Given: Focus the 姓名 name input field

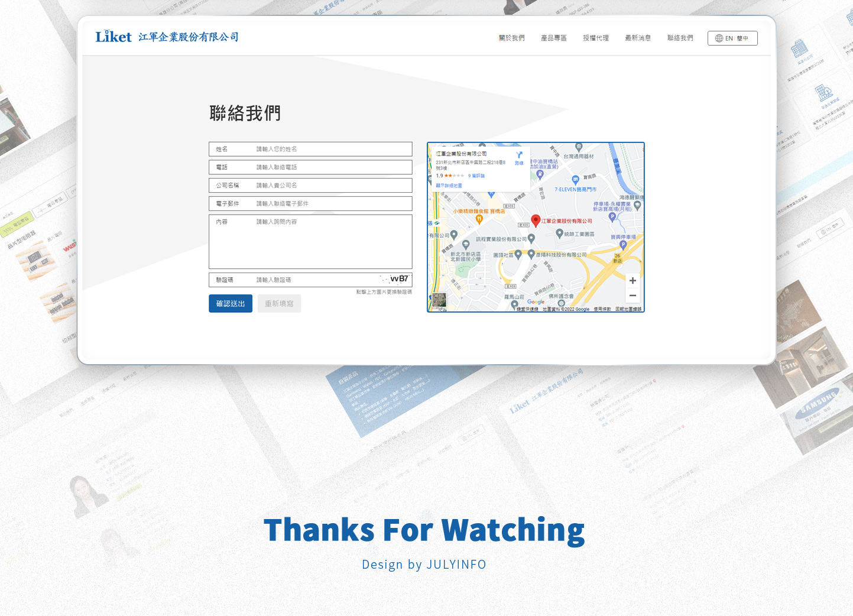Looking at the screenshot, I should 331,149.
